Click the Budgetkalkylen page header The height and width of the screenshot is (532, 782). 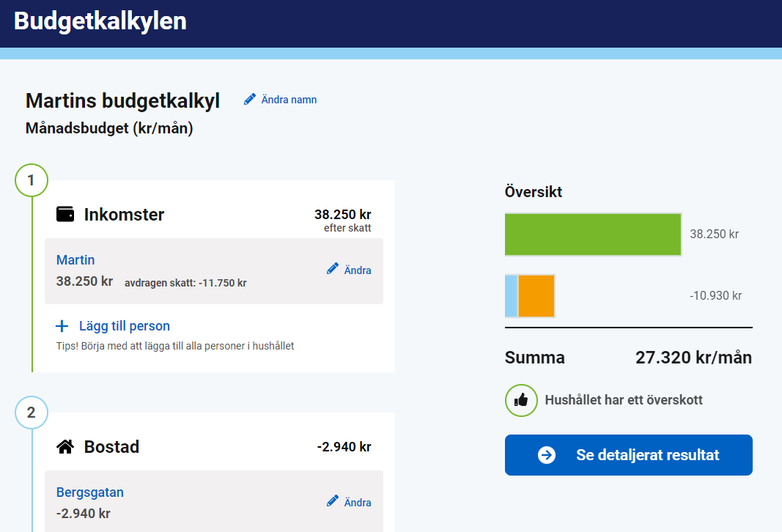(x=100, y=22)
